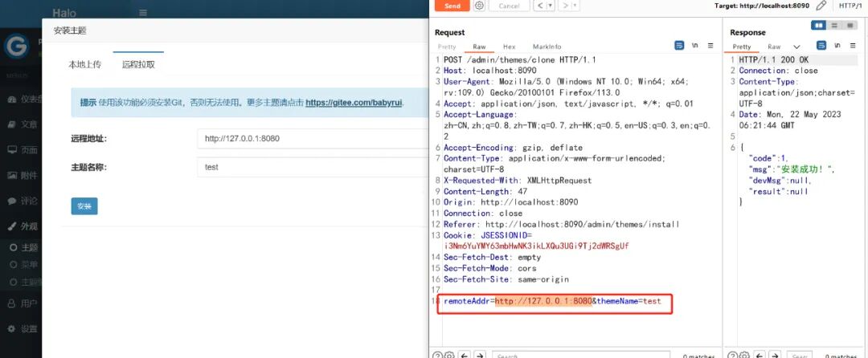Image resolution: width=868 pixels, height=358 pixels.
Task: Edit target with the pencil icon
Action: [821, 6]
